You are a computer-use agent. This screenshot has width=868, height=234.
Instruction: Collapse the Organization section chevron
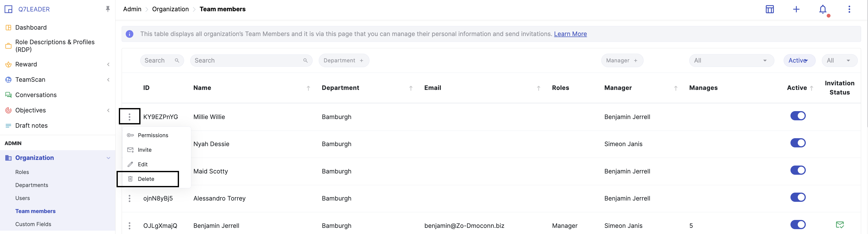point(108,158)
